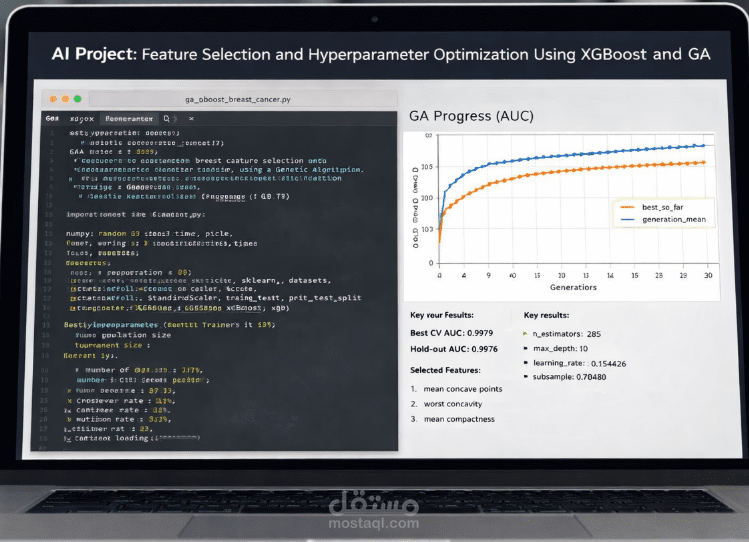Click the 'Crossever rate' code line
The image size is (749, 542).
click(x=121, y=401)
